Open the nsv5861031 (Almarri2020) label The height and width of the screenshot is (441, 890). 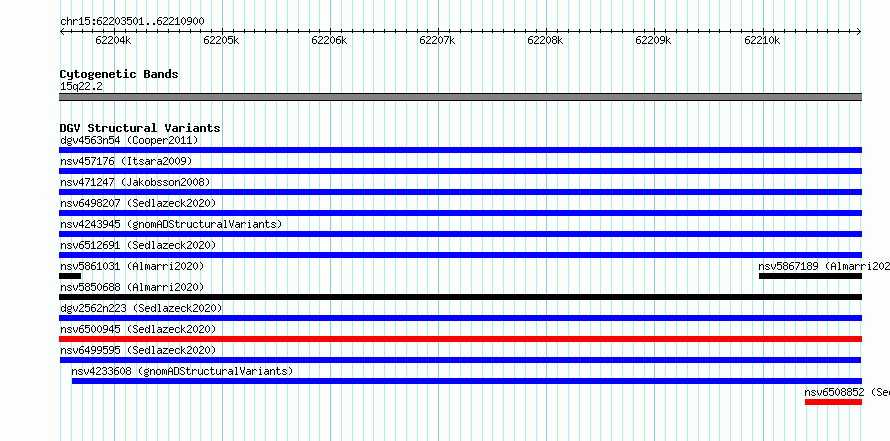click(x=132, y=266)
